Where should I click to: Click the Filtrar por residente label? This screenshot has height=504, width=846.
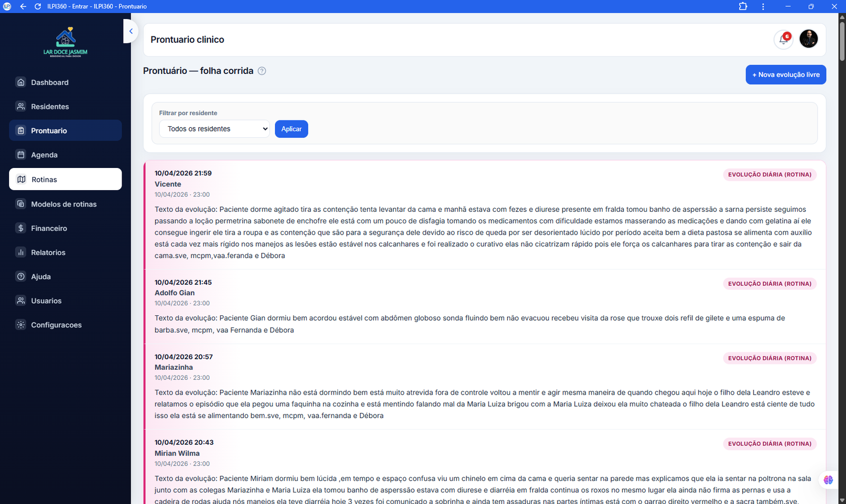pos(188,113)
